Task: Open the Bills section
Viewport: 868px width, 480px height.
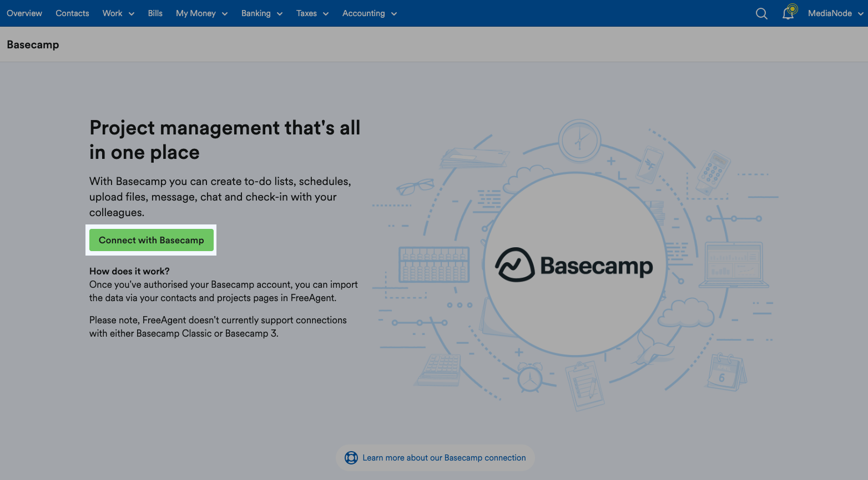Action: pyautogui.click(x=155, y=13)
